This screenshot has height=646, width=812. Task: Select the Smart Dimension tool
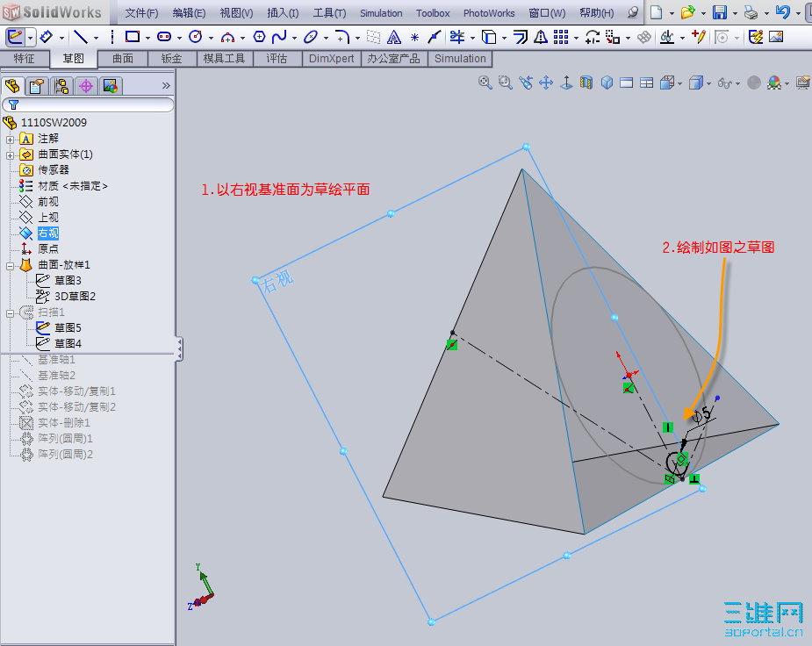(x=47, y=37)
